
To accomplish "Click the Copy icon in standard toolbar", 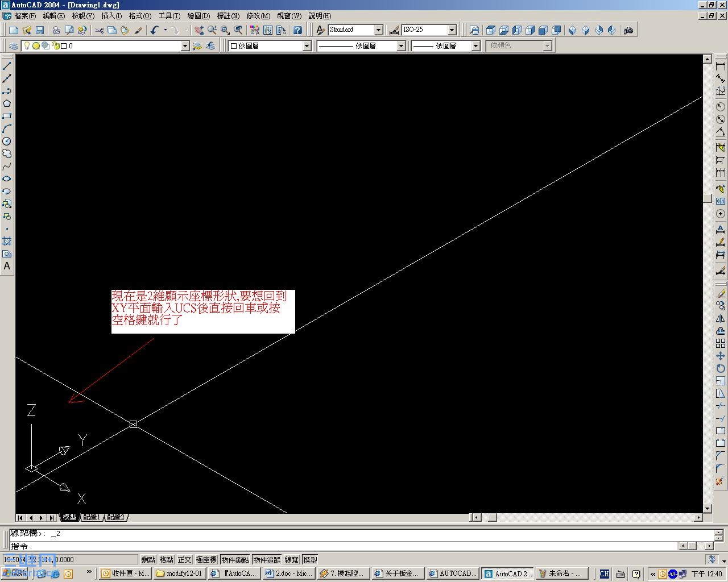I will (112, 30).
